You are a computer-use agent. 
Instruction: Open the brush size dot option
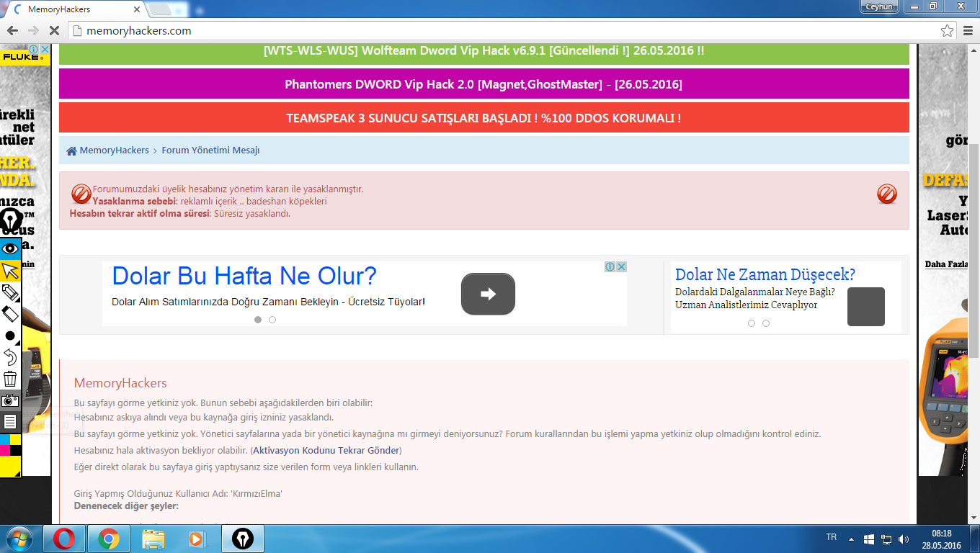[x=10, y=336]
